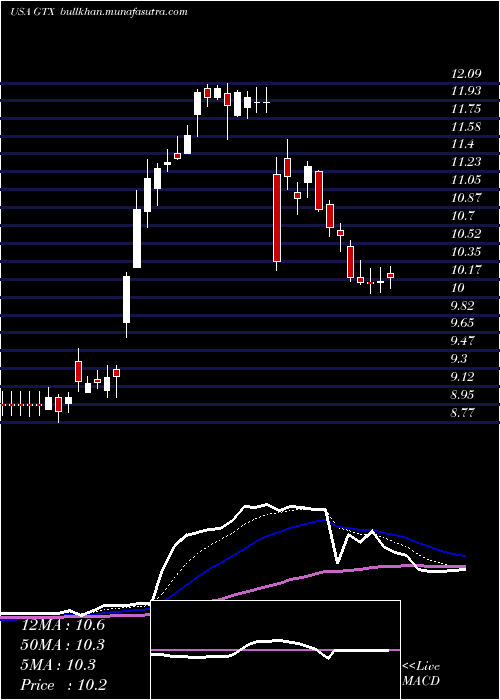Click the 10 price axis label
This screenshot has width=500, height=700.
click(458, 287)
